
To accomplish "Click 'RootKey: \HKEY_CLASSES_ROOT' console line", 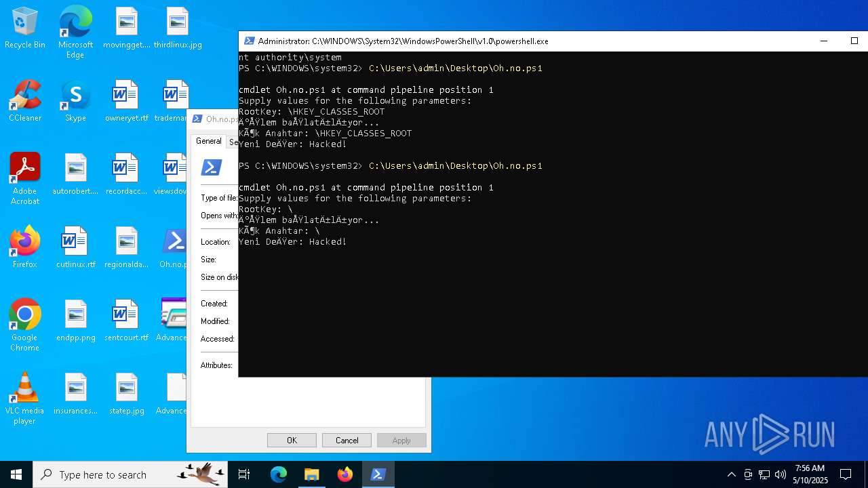I will pyautogui.click(x=312, y=112).
